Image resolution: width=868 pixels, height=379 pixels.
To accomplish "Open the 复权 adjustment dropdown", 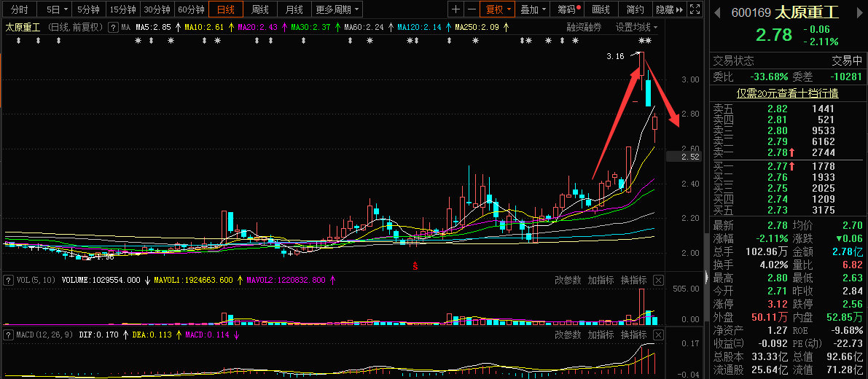I will coord(499,9).
